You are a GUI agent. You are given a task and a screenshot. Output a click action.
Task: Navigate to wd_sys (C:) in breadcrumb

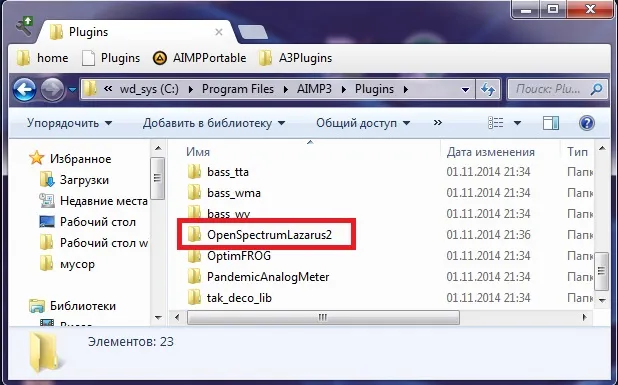[x=149, y=89]
